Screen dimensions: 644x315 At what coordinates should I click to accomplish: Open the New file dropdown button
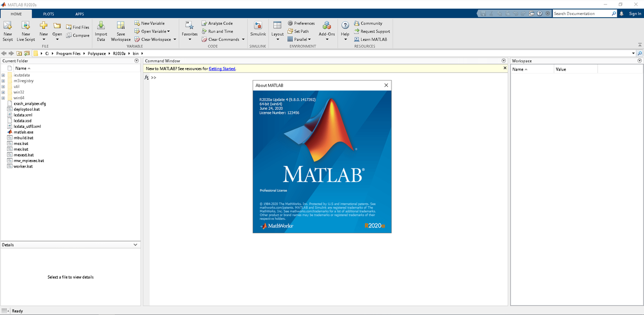point(44,31)
